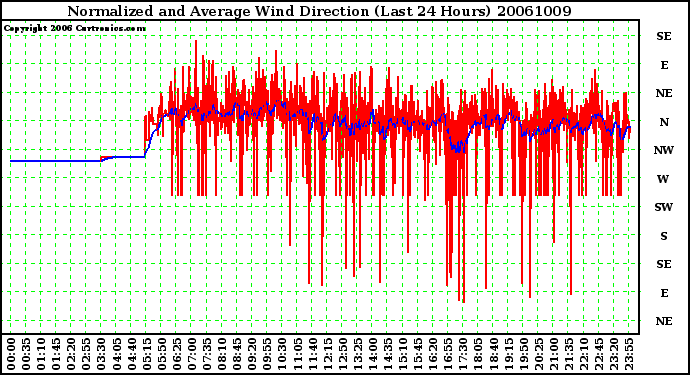Viewport: 690px width, 375px height.
Task: Click the 20:25 time label
Action: 539,354
